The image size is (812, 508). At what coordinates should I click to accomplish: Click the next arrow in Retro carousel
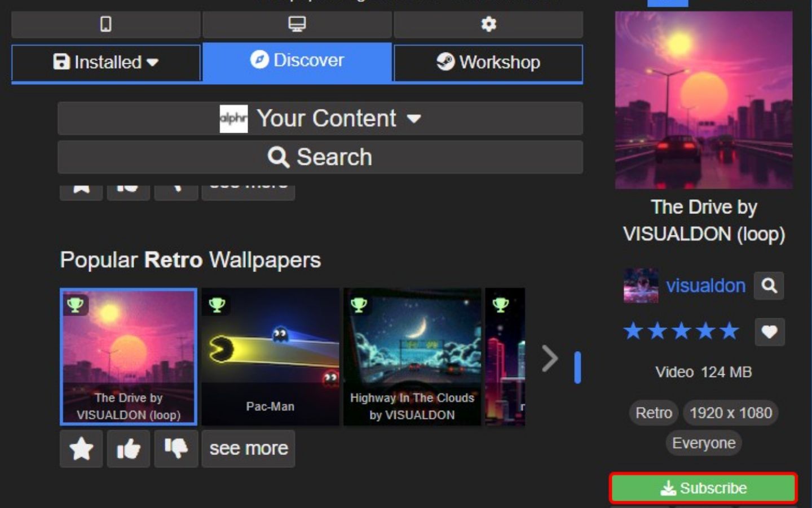pyautogui.click(x=549, y=358)
